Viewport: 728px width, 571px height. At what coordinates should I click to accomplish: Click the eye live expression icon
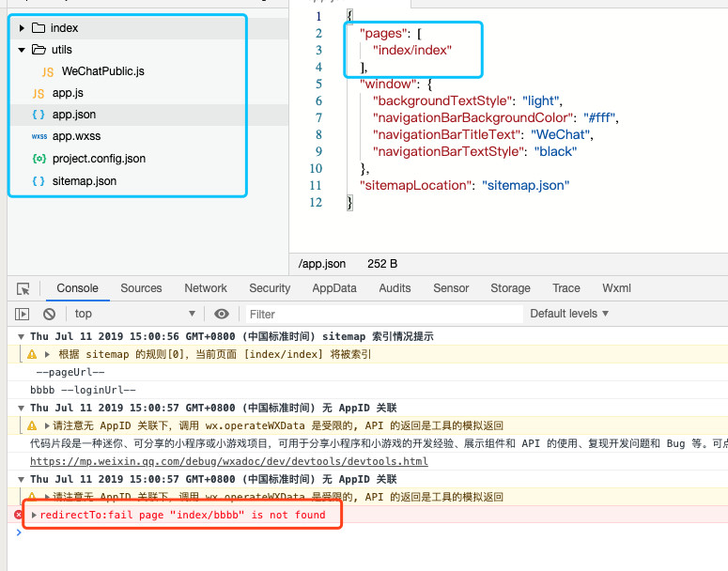(222, 314)
